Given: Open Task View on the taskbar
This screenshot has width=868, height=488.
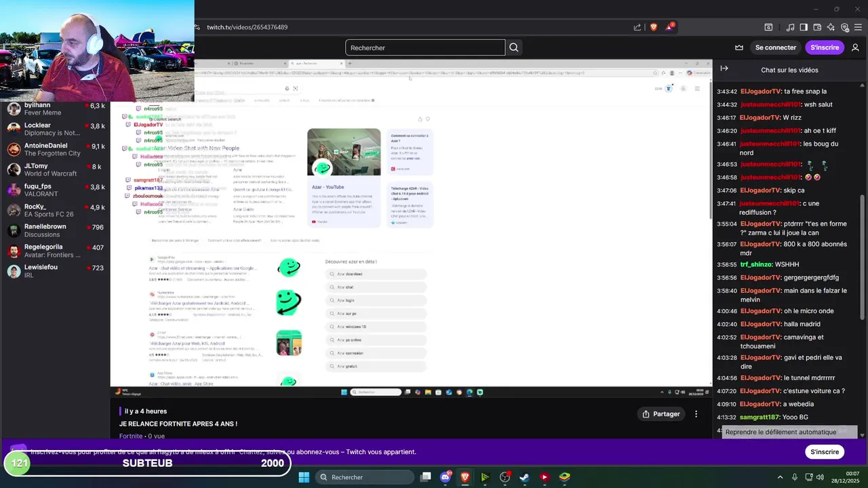Looking at the screenshot, I should point(425,477).
